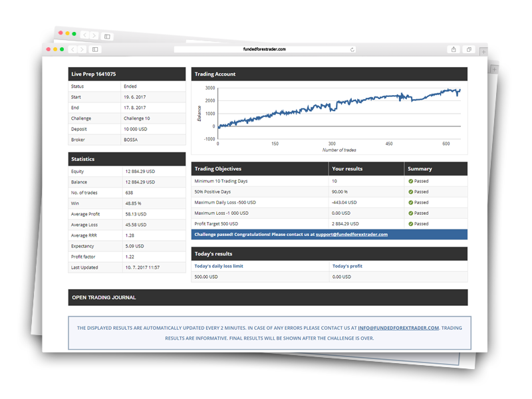
Task: Click the fundedforextrader.com address bar
Action: [x=265, y=49]
